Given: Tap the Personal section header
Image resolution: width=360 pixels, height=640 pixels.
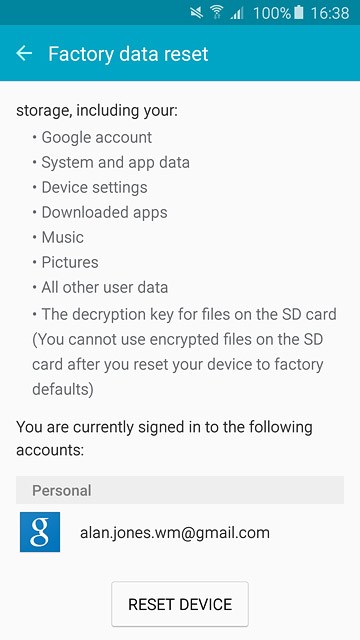Looking at the screenshot, I should tap(180, 490).
